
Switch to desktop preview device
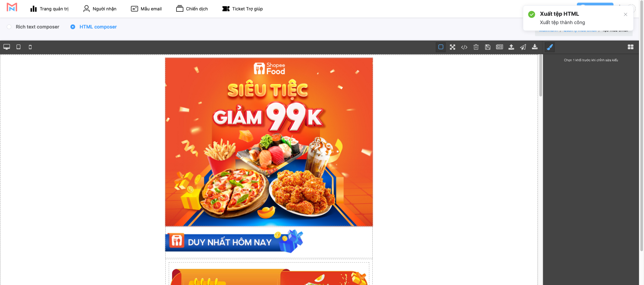(x=7, y=47)
